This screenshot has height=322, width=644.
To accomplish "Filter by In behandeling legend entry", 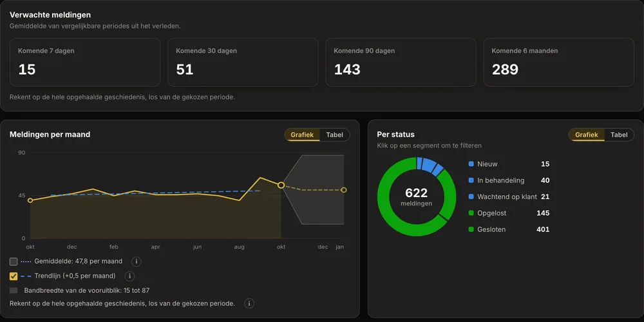I will (x=509, y=180).
